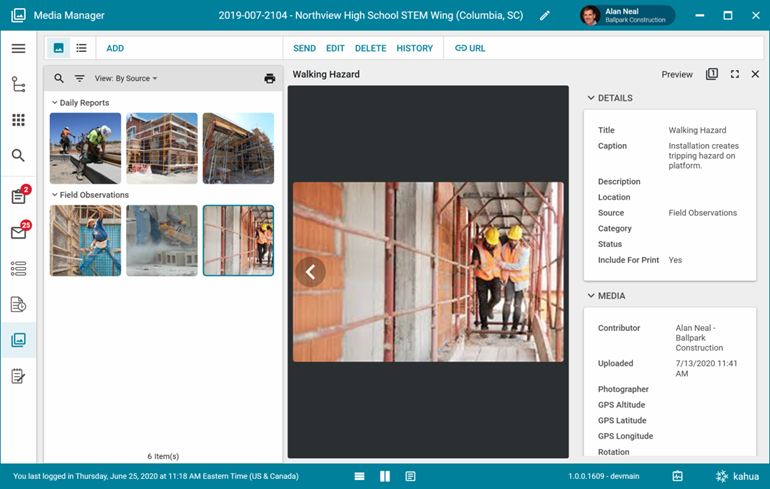The width and height of the screenshot is (770, 489).
Task: Collapse the MEDIA section
Action: coord(591,296)
